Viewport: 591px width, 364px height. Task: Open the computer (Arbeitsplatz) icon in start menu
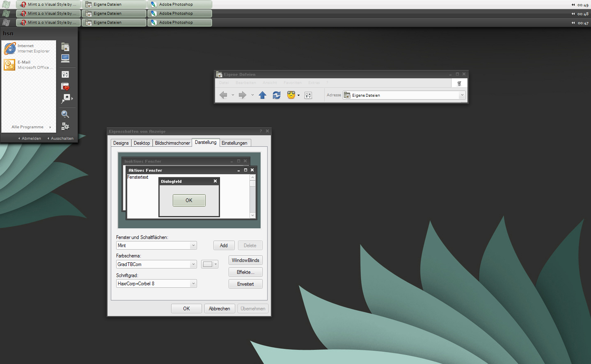click(65, 58)
